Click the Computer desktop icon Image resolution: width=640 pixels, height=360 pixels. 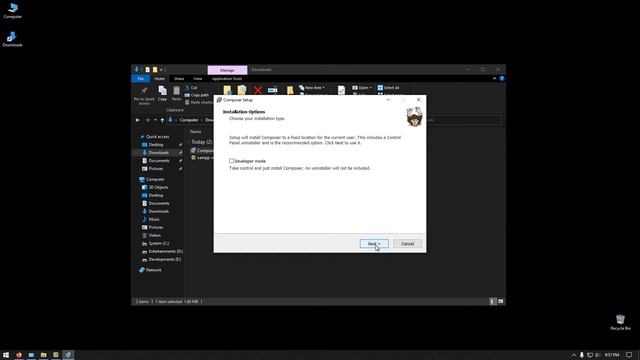point(13,11)
